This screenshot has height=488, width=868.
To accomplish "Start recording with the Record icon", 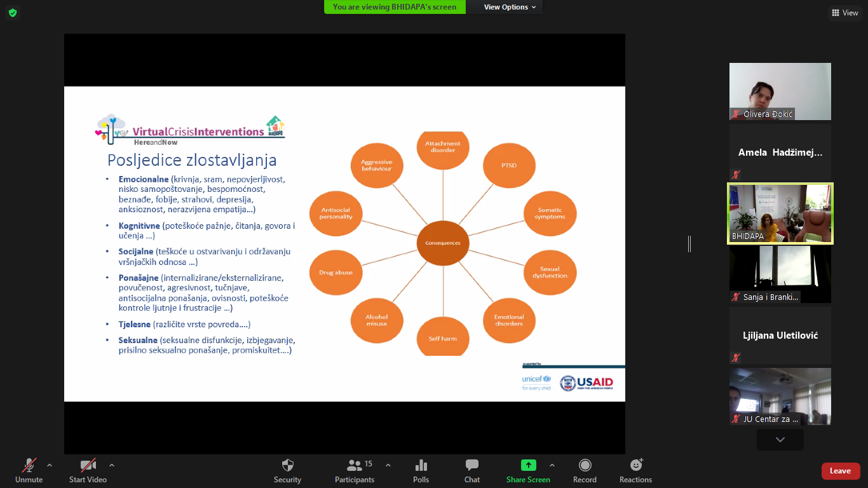I will tap(585, 466).
